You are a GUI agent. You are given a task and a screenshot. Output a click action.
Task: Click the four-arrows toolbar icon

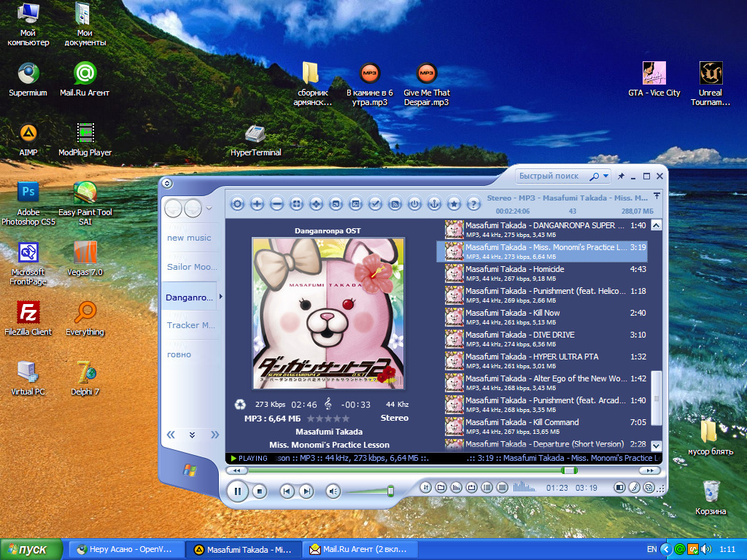(316, 204)
